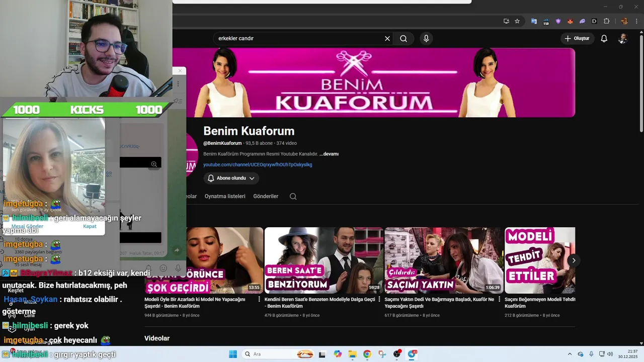
Task: Show hidden system tray icons
Action: point(570,354)
